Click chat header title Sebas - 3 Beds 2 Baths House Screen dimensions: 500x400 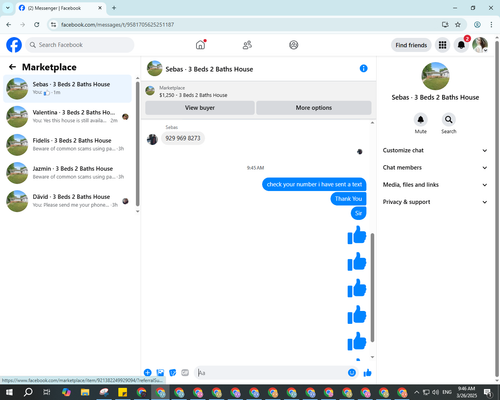(x=209, y=69)
